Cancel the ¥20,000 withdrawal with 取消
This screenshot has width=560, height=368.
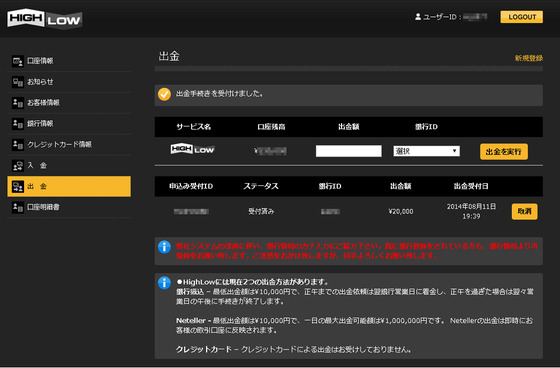524,212
